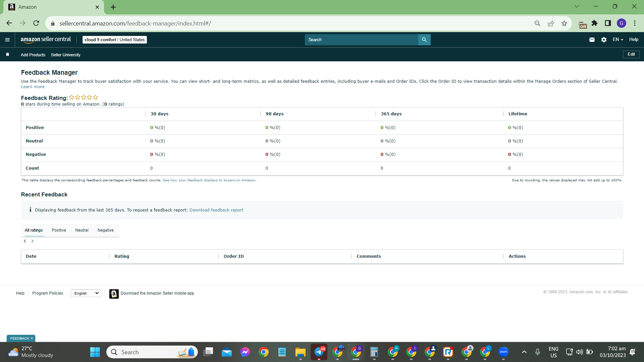644x362 pixels.
Task: Switch to the Positive tab
Action: pyautogui.click(x=59, y=230)
